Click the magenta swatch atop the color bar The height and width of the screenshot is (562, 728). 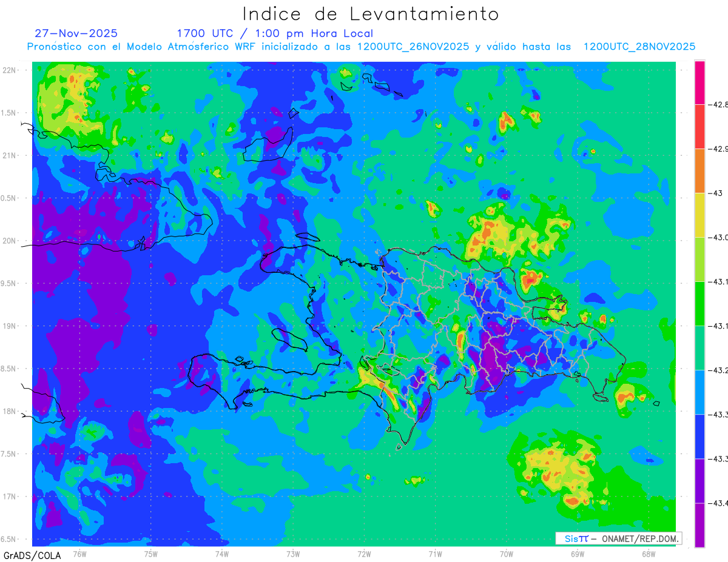click(x=699, y=82)
